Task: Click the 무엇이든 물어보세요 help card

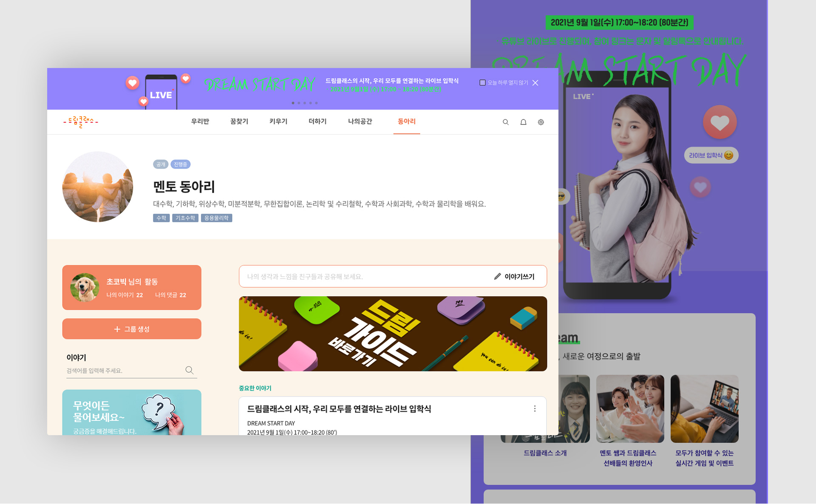Action: (x=132, y=412)
